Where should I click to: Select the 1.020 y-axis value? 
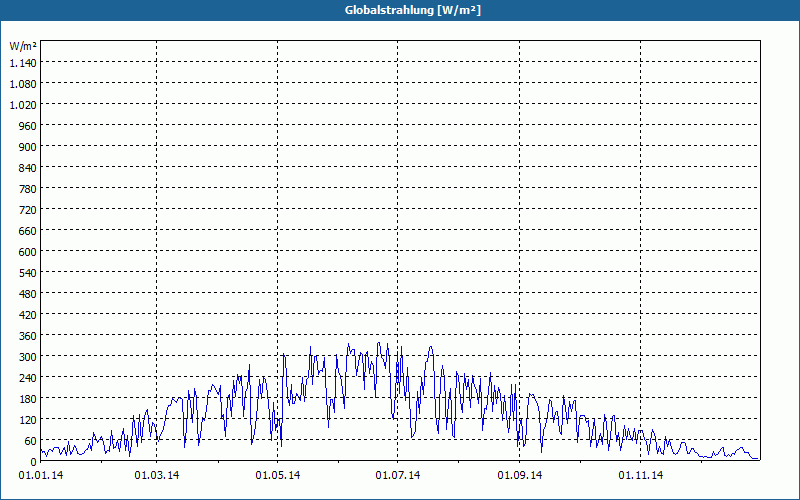(x=23, y=105)
